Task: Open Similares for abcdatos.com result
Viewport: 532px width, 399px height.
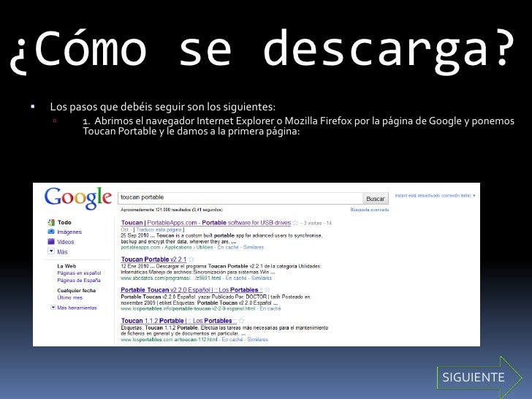Action: (x=262, y=278)
